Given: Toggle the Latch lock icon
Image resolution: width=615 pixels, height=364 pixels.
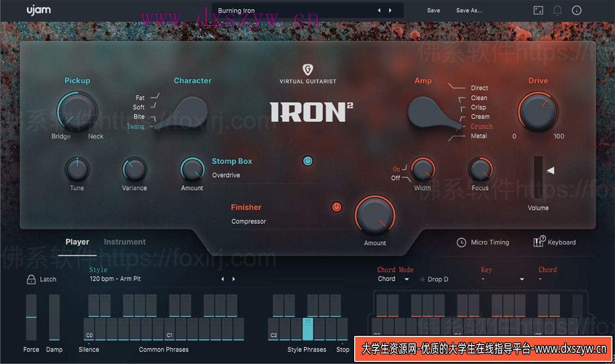Looking at the screenshot, I should point(31,279).
